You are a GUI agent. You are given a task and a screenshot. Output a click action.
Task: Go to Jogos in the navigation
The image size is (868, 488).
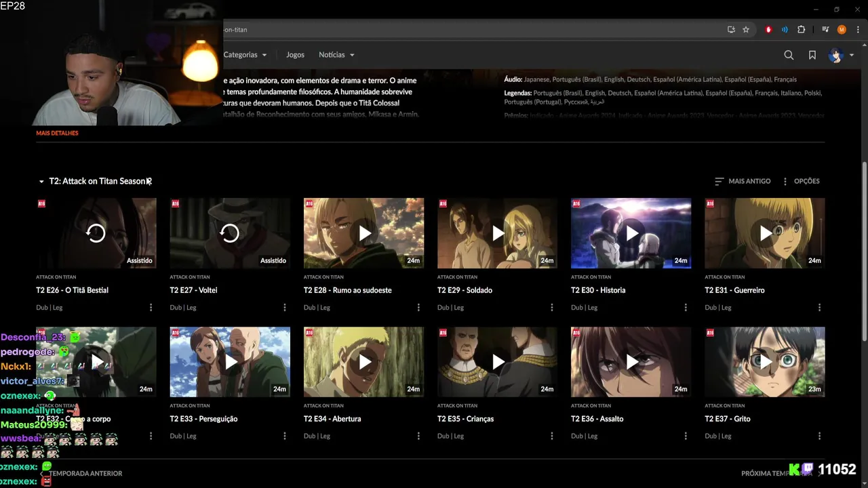(295, 55)
